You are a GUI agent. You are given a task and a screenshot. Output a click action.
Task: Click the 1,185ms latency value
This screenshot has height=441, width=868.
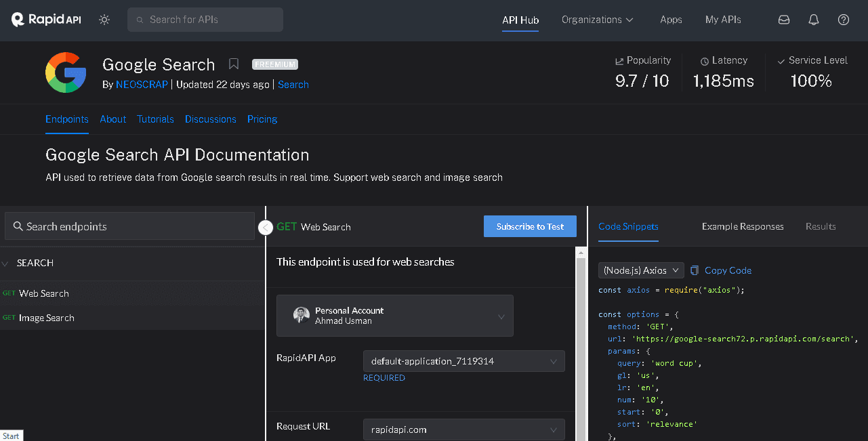(724, 81)
